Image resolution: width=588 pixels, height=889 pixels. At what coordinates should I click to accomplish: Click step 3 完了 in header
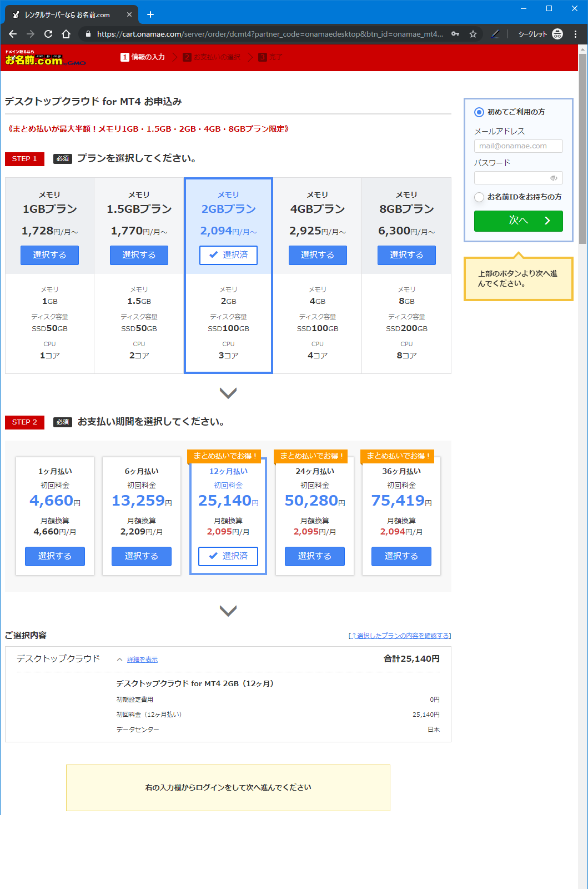pos(270,57)
